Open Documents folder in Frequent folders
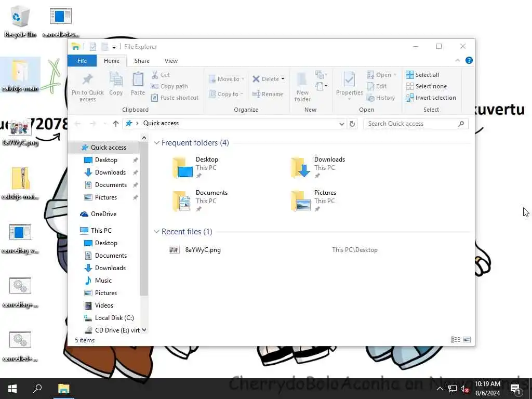 (200, 201)
